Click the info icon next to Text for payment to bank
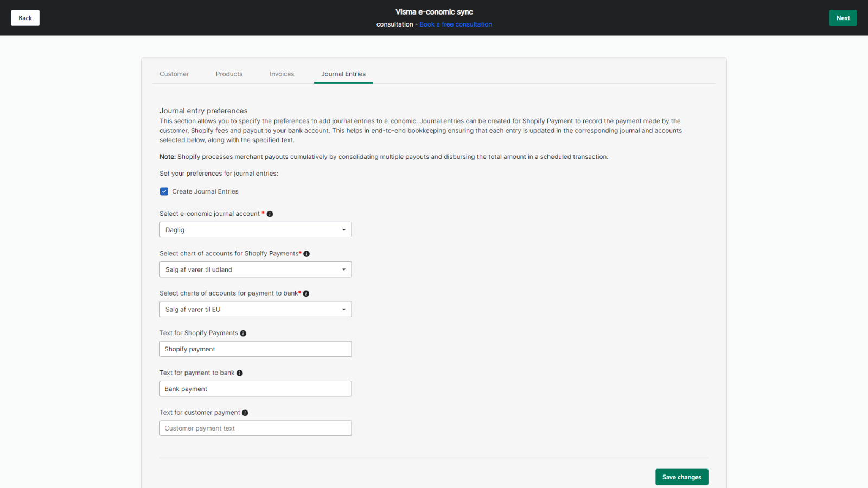868x488 pixels. [239, 373]
